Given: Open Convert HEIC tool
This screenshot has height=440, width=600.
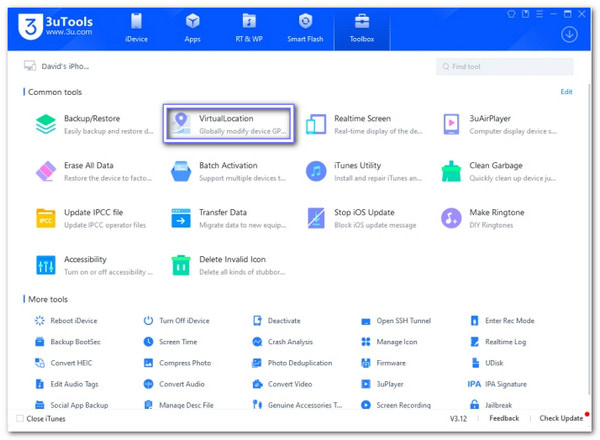Looking at the screenshot, I should [x=64, y=363].
